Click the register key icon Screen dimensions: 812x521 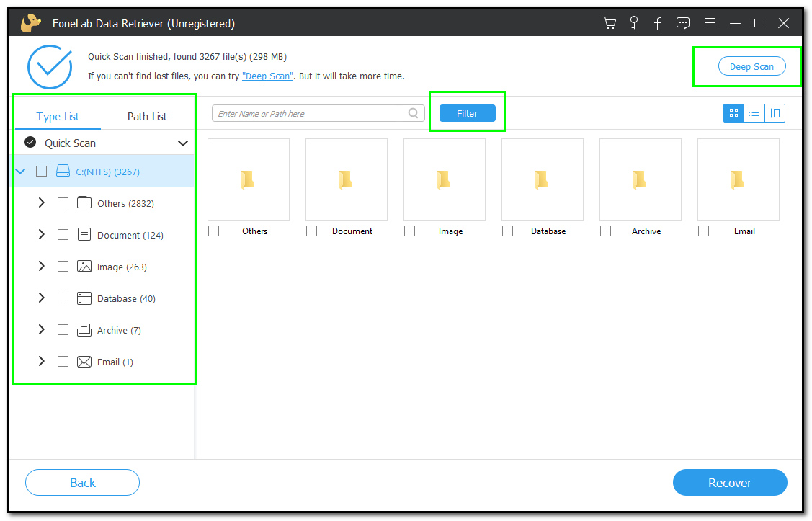tap(634, 23)
